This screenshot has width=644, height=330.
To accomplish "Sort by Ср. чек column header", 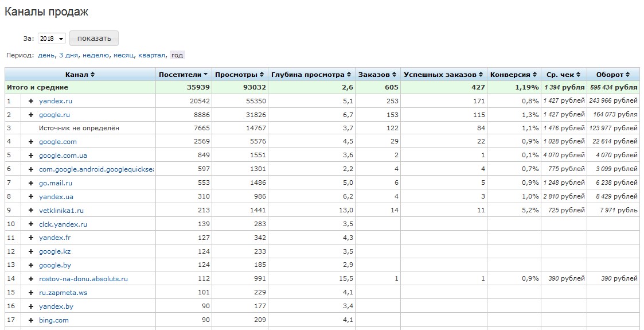I will (x=563, y=75).
